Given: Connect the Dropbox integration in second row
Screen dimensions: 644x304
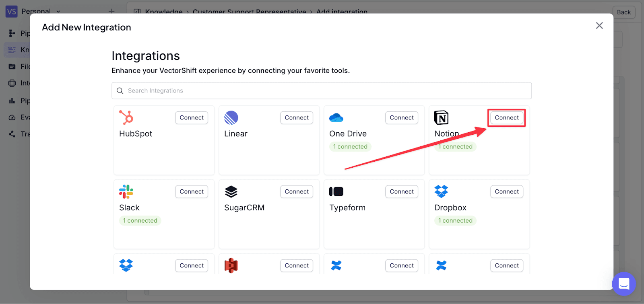Looking at the screenshot, I should (x=507, y=192).
